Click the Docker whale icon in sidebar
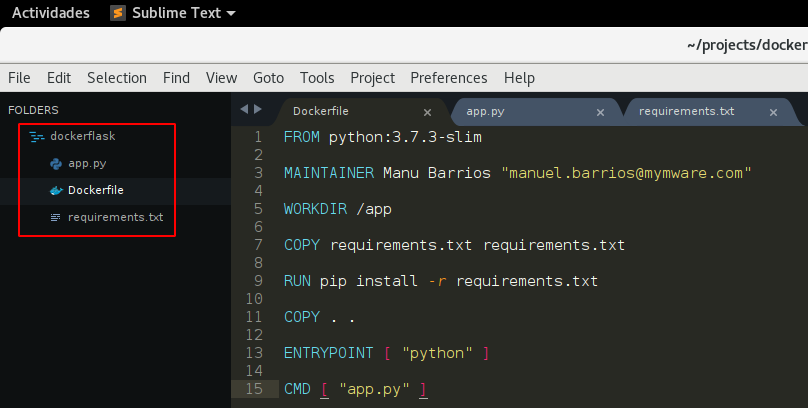The image size is (808, 408). coord(56,190)
